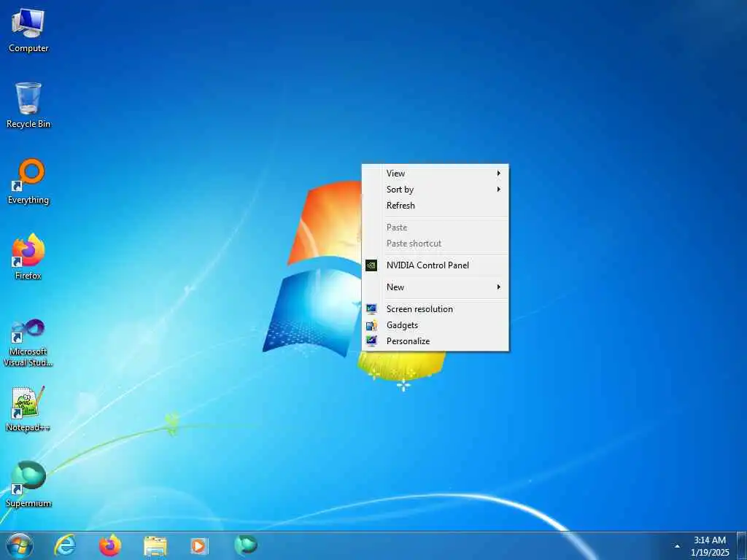Choose Personalize menu entry
Image resolution: width=747 pixels, height=560 pixels.
pyautogui.click(x=435, y=341)
